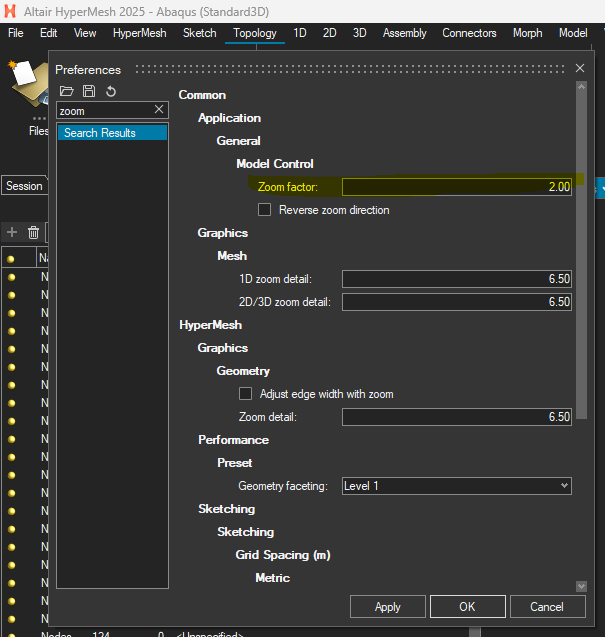The width and height of the screenshot is (605, 637).
Task: Open the View menu
Action: (85, 33)
